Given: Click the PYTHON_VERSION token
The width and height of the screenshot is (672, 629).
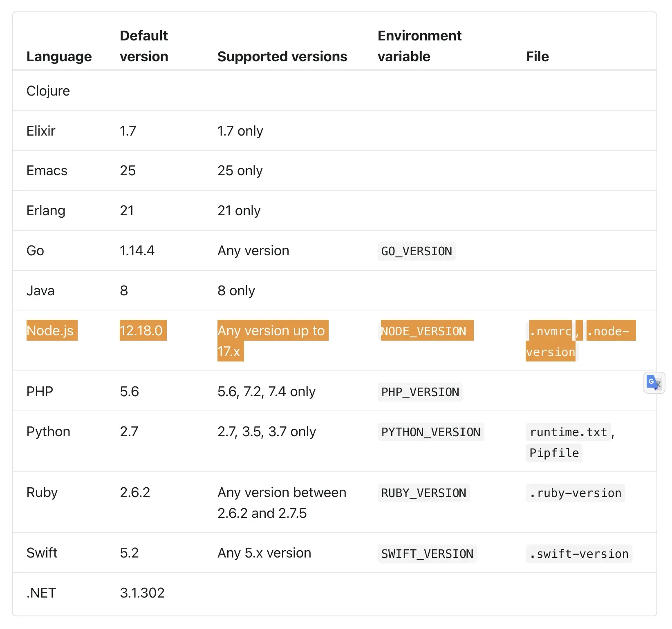Looking at the screenshot, I should point(430,432).
